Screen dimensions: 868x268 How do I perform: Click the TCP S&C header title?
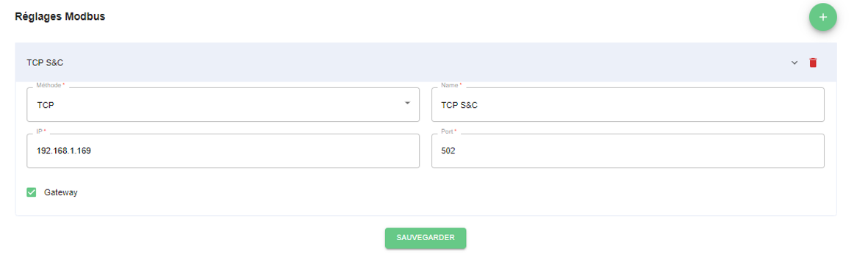(x=45, y=62)
